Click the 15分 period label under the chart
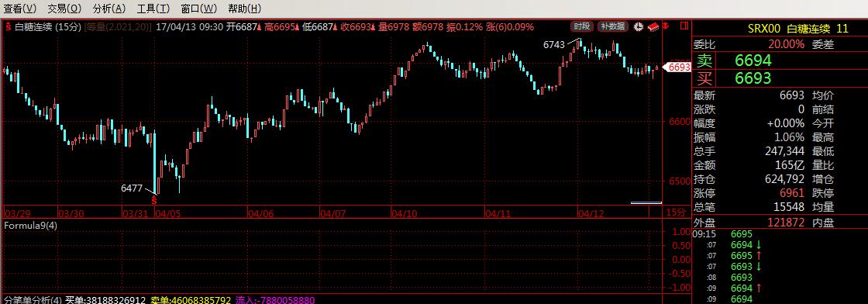The width and height of the screenshot is (868, 304). point(675,212)
